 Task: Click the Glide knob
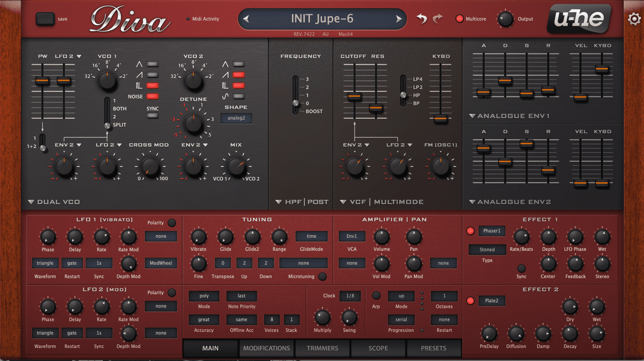(225, 237)
